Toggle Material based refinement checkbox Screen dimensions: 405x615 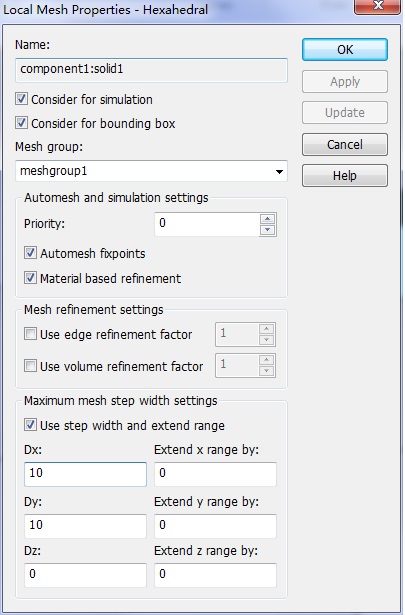[x=30, y=278]
